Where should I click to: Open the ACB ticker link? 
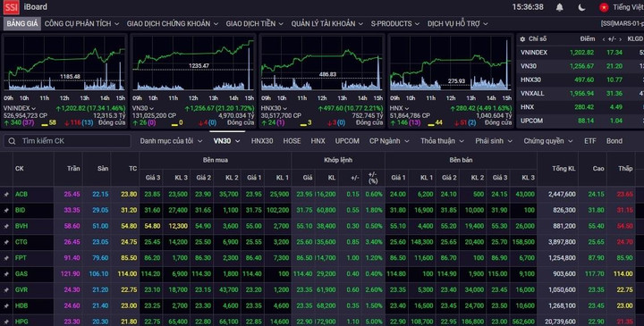coord(21,195)
